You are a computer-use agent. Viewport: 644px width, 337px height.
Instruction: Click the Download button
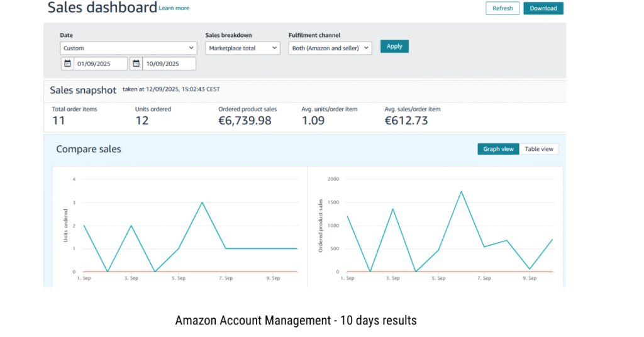pos(543,8)
